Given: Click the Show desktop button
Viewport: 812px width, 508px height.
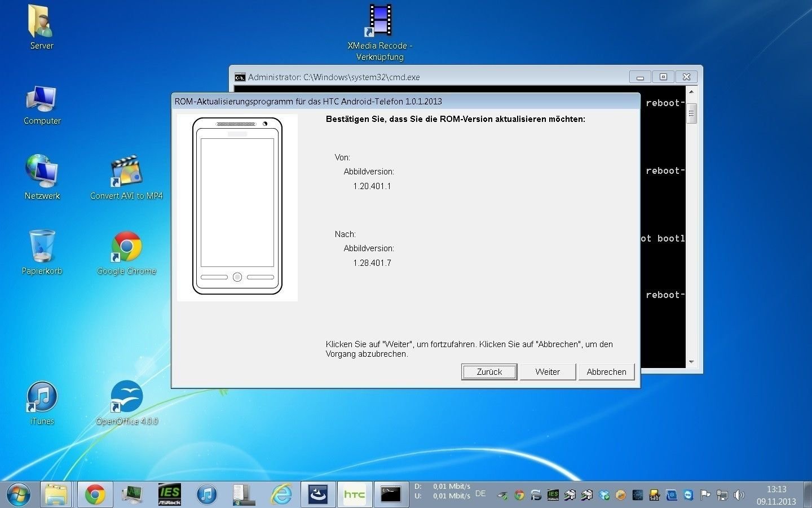Looking at the screenshot, I should tap(807, 495).
